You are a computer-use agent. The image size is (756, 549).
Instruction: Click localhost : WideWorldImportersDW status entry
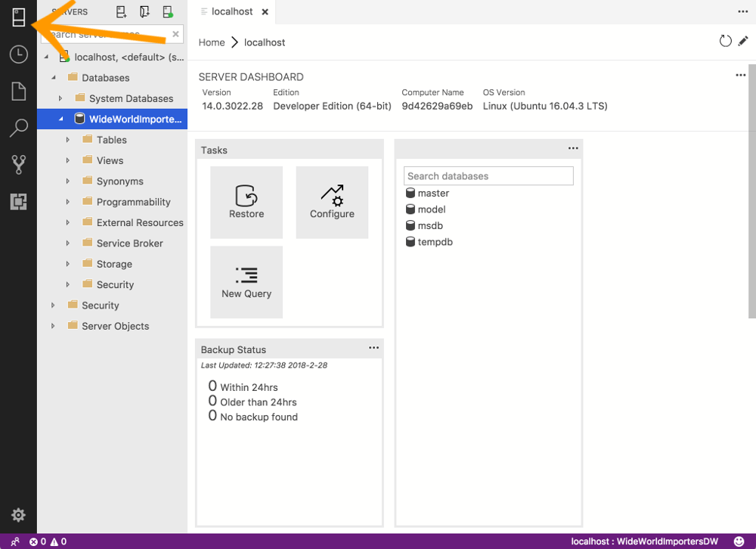click(x=644, y=541)
